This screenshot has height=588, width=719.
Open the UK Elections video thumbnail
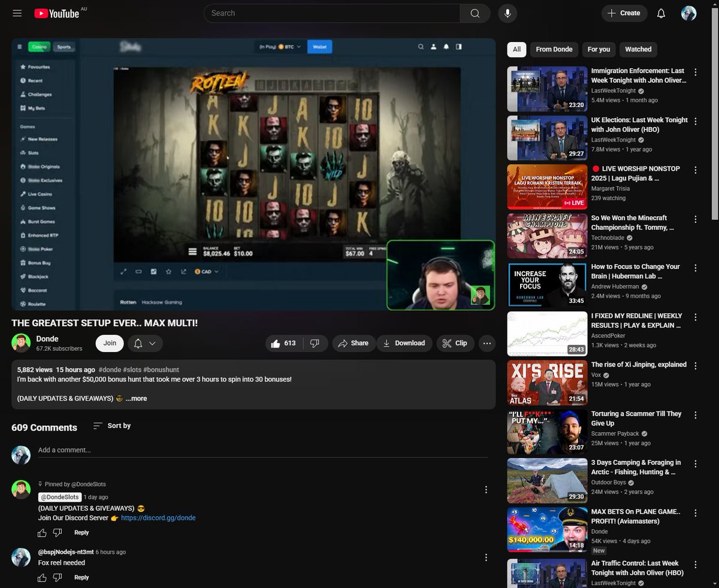pos(547,138)
